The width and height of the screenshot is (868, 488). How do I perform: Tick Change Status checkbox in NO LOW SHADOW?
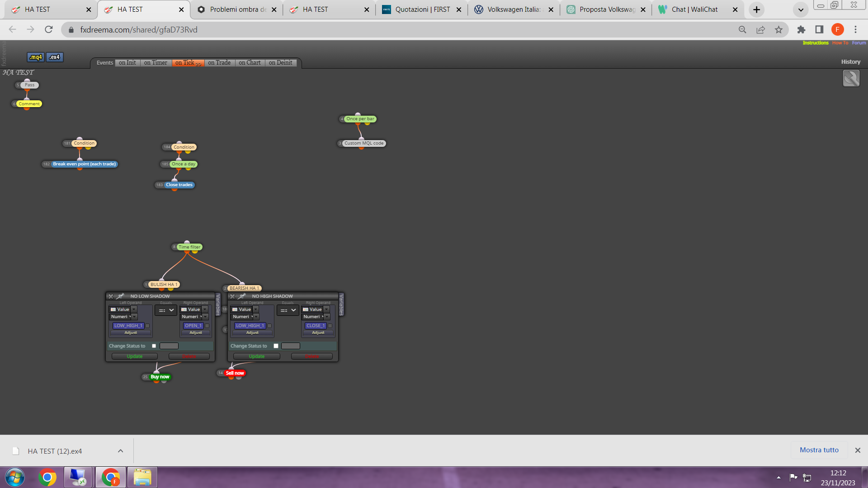click(154, 346)
